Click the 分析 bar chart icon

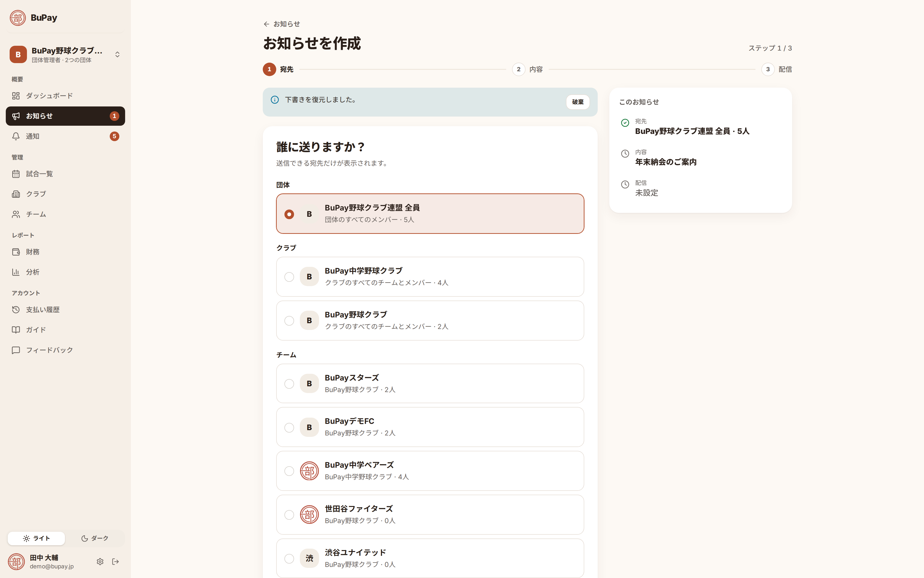16,272
